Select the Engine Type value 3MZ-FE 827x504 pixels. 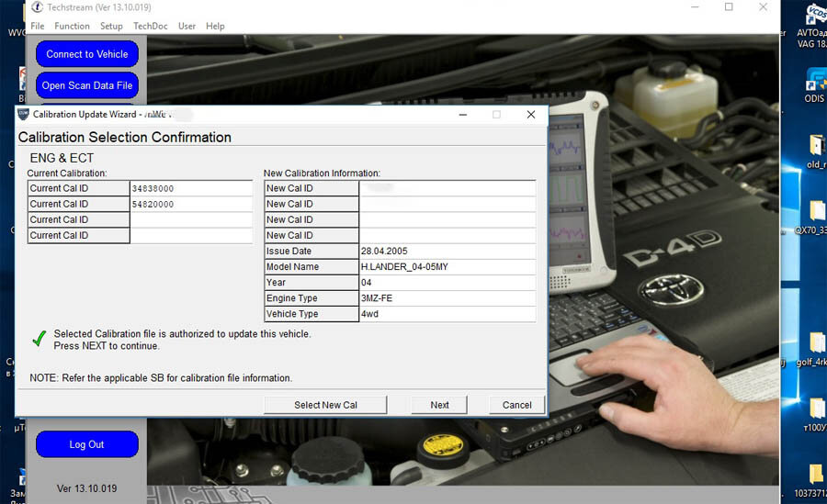[x=377, y=298]
